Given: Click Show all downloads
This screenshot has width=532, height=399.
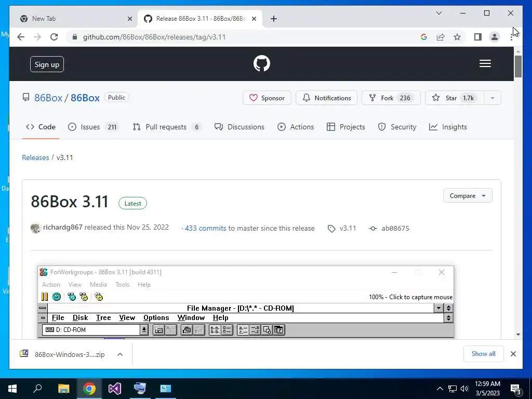Looking at the screenshot, I should (483, 354).
